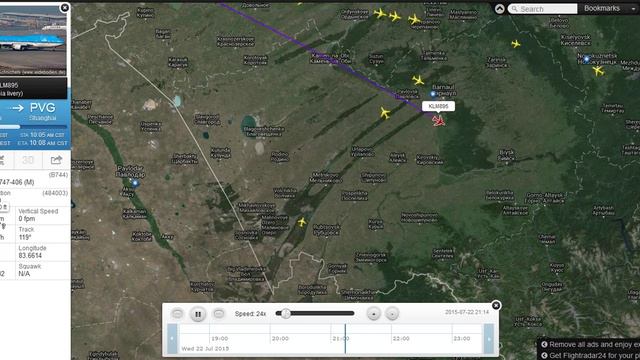Click chevron icon beside Get Flightradar24

544,356
